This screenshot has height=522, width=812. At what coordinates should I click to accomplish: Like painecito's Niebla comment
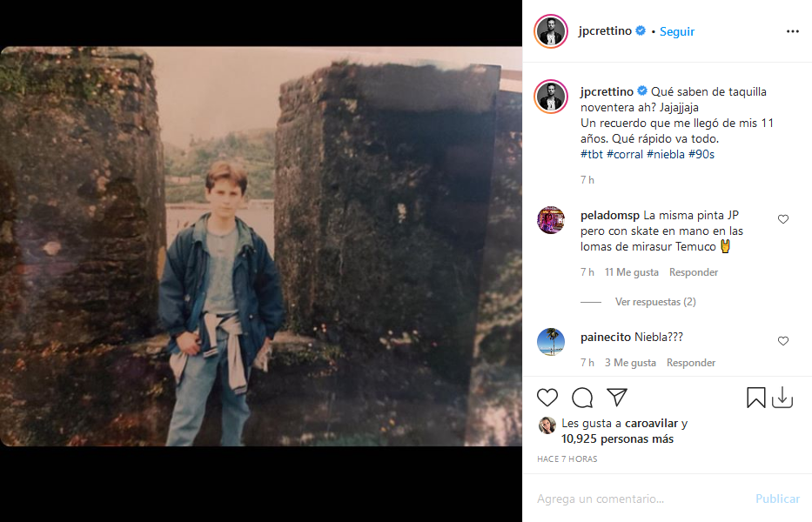pos(782,341)
